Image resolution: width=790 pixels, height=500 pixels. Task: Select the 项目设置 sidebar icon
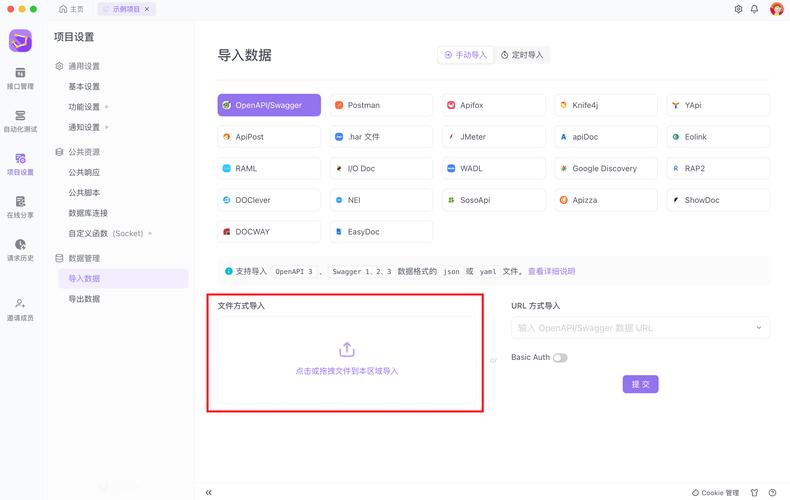[x=20, y=164]
